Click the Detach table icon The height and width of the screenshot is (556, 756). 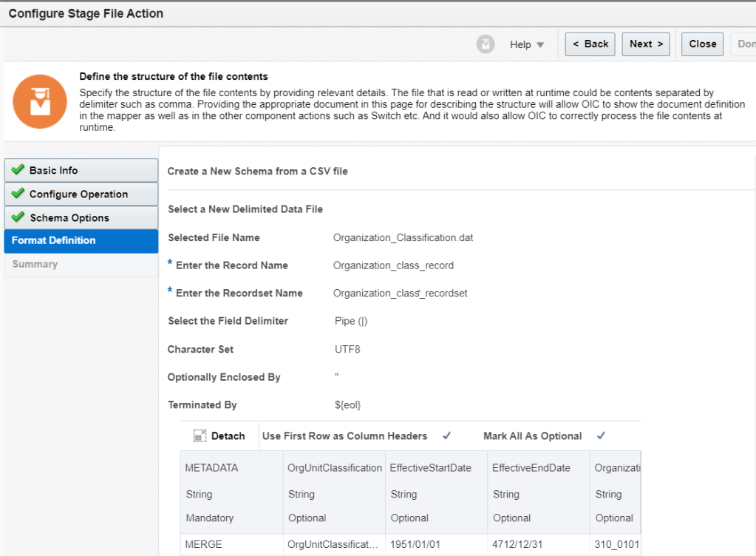[x=200, y=436]
